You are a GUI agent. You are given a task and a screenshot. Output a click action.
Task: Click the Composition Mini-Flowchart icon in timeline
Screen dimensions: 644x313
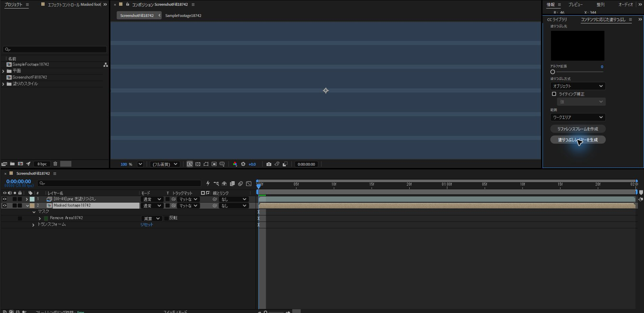(216, 184)
